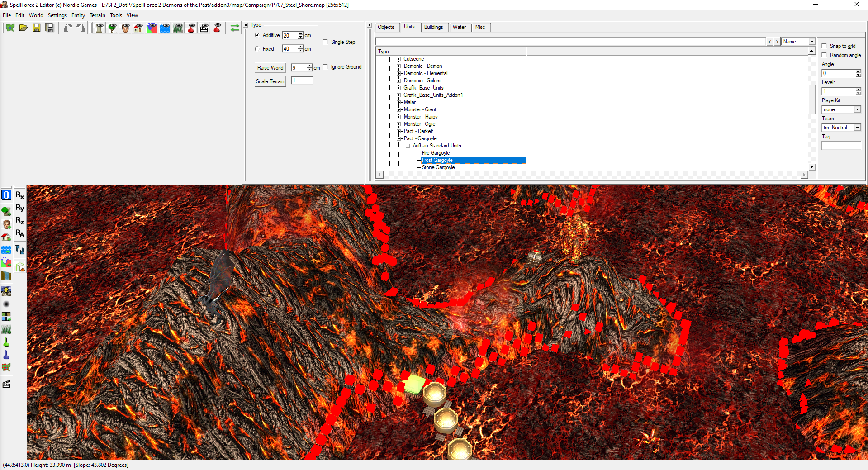Select the waterfall cliff tool in sidebar

(x=6, y=275)
